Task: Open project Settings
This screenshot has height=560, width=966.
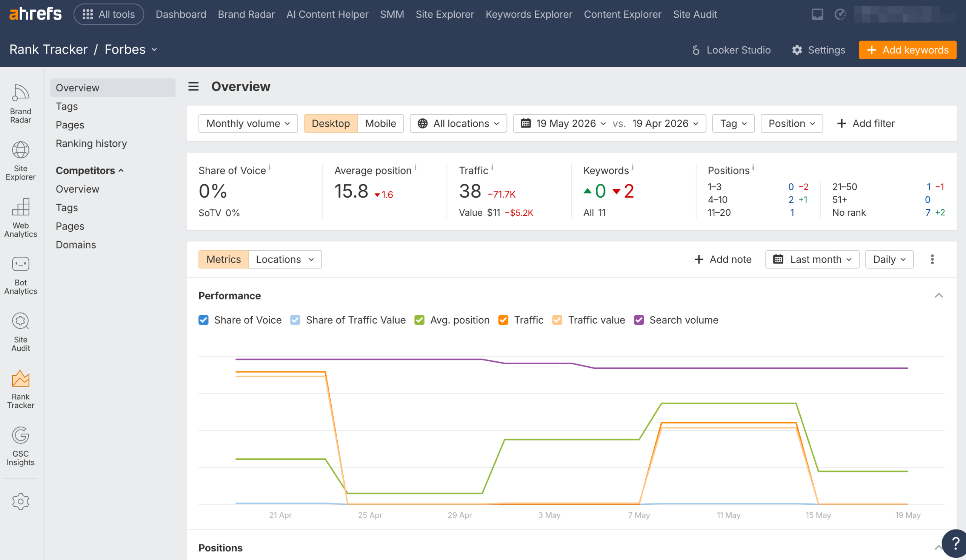Action: coord(819,50)
